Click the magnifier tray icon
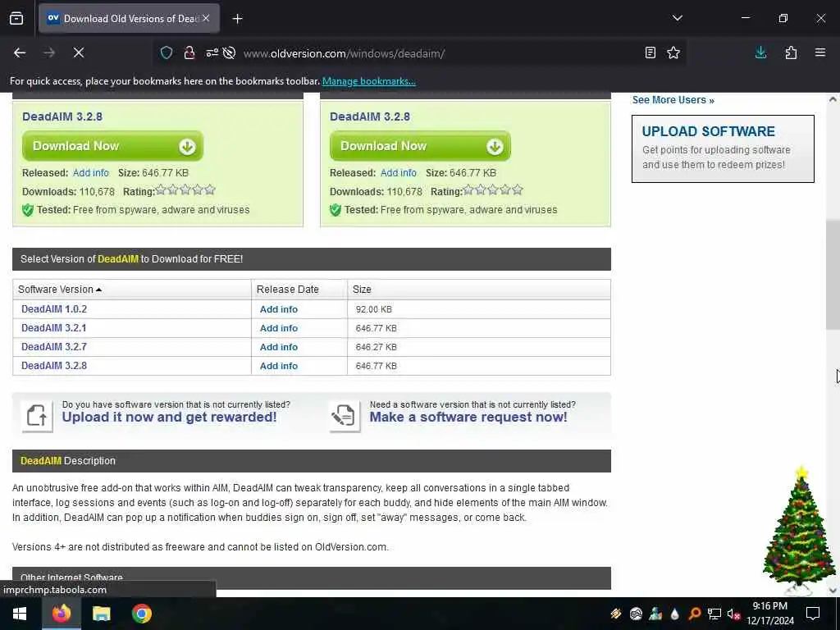 pyautogui.click(x=695, y=614)
